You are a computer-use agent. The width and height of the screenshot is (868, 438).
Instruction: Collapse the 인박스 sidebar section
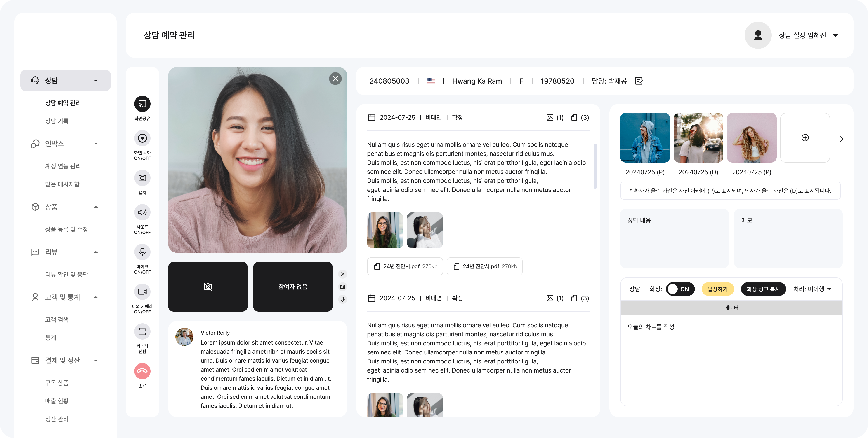96,144
